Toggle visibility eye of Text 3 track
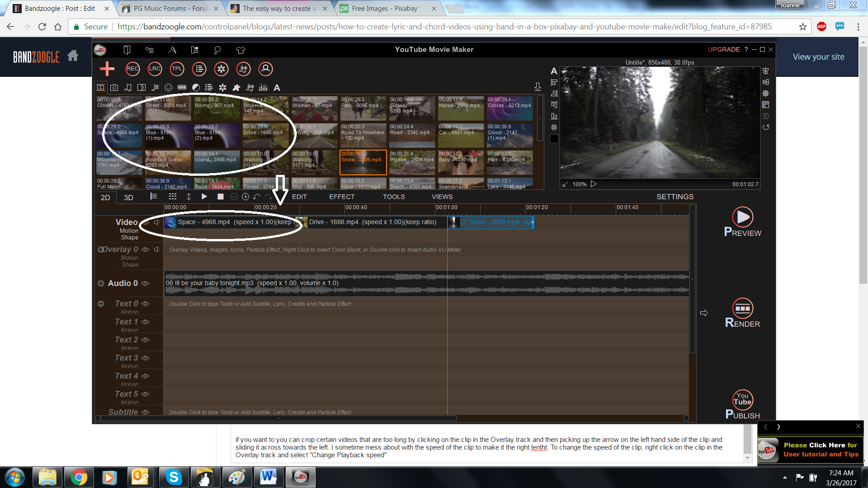The height and width of the screenshot is (488, 868). pos(145,358)
